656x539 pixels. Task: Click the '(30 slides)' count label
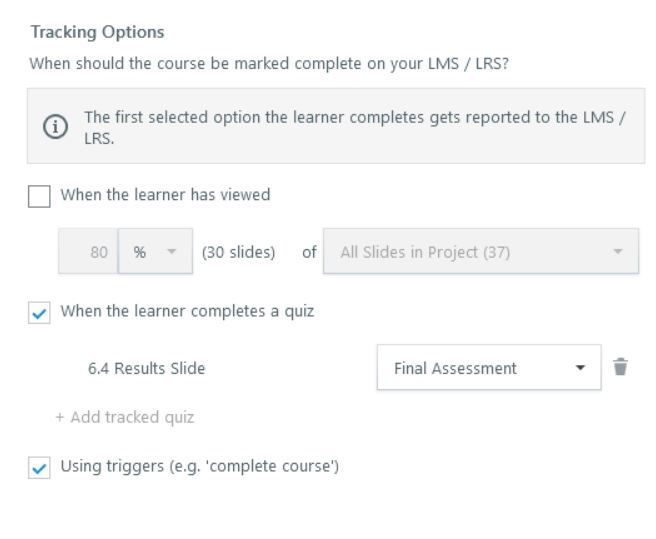tap(238, 252)
